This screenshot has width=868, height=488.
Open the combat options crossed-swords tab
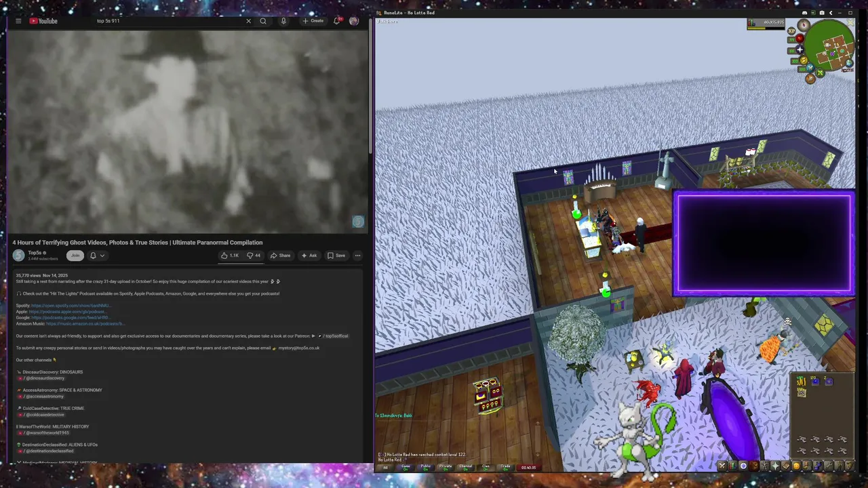click(723, 466)
